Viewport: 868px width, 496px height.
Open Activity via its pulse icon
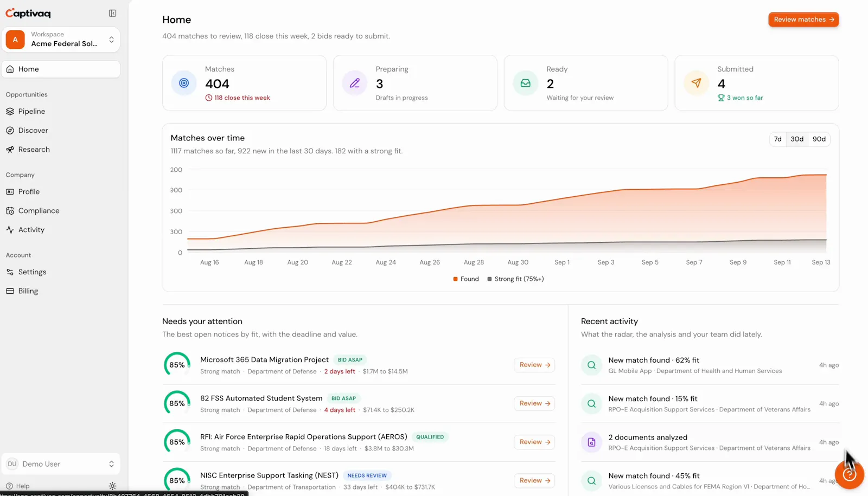pyautogui.click(x=10, y=230)
